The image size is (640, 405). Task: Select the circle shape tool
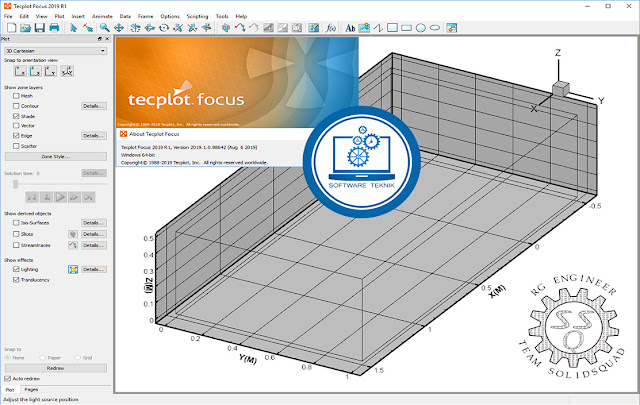[x=421, y=28]
